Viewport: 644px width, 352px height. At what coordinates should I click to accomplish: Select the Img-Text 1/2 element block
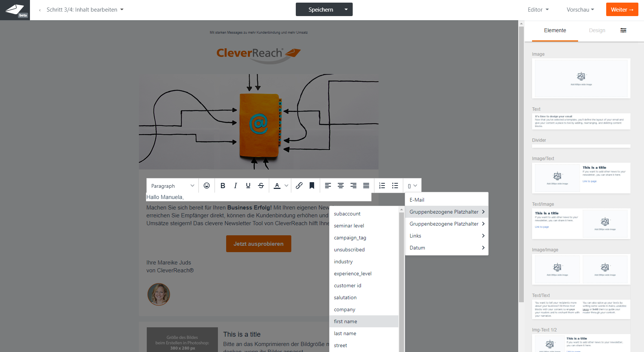click(x=581, y=343)
